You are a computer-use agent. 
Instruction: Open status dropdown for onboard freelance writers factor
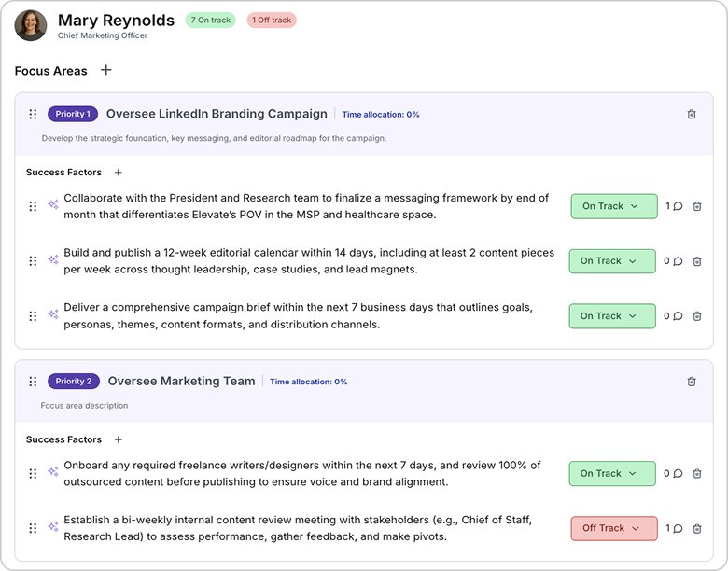click(612, 473)
